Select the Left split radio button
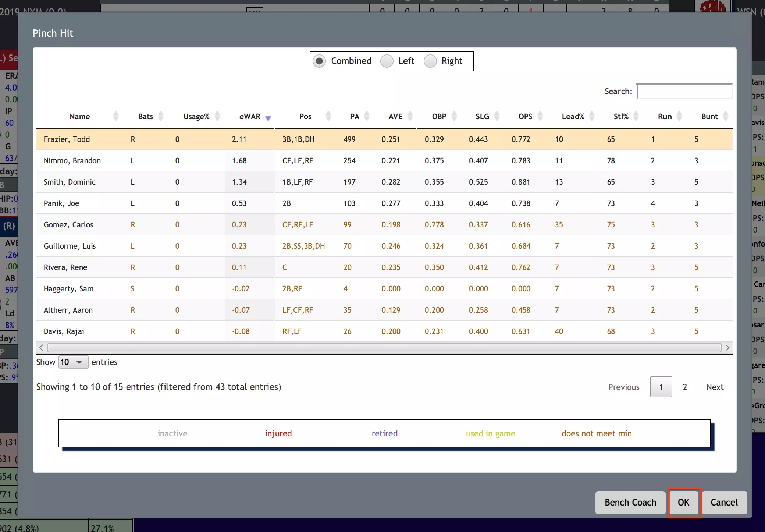The height and width of the screenshot is (532, 765). (x=387, y=61)
